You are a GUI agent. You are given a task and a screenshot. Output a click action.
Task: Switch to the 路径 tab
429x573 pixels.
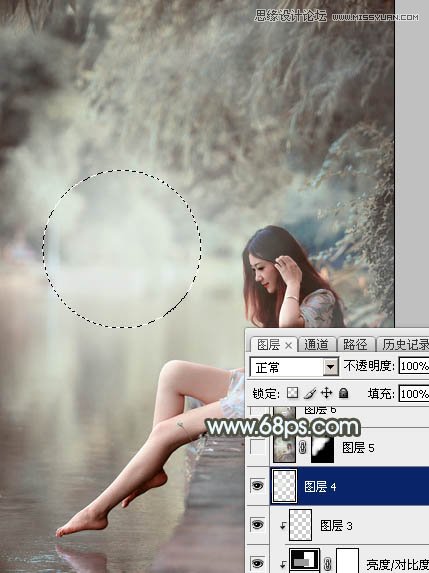point(355,345)
